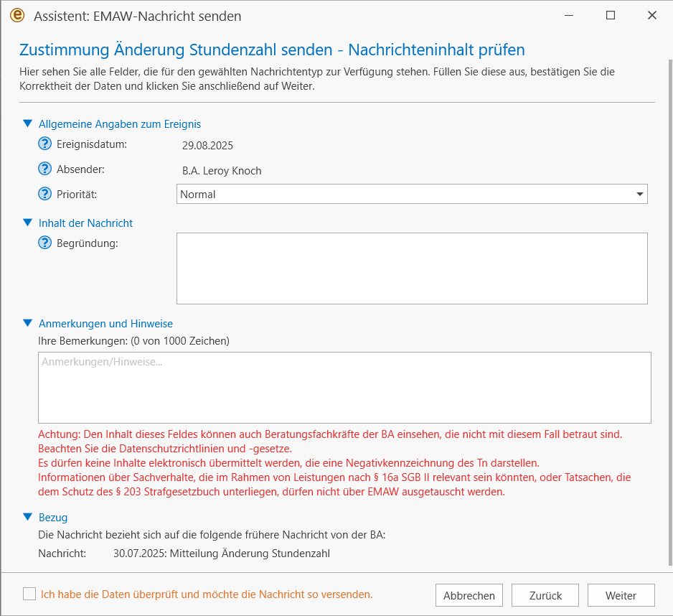The height and width of the screenshot is (616, 673).
Task: Check 'Ich habe die Daten überprüft' checkbox
Action: pyautogui.click(x=29, y=594)
